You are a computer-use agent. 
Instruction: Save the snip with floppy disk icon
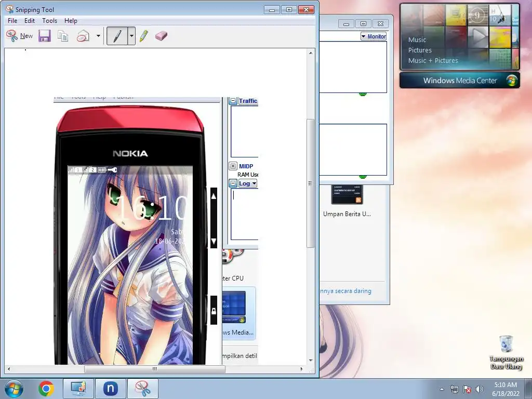(45, 36)
